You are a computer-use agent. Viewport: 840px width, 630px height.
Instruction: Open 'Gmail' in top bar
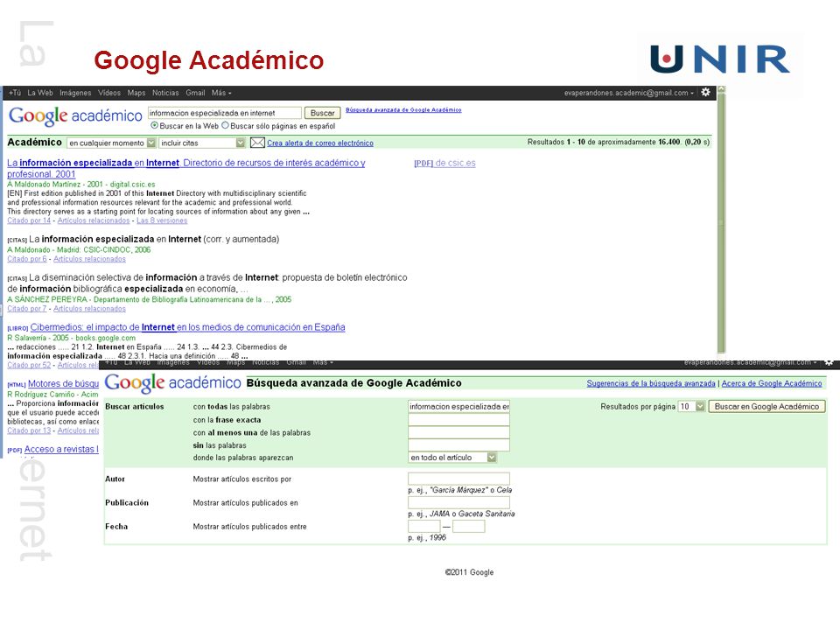point(195,93)
